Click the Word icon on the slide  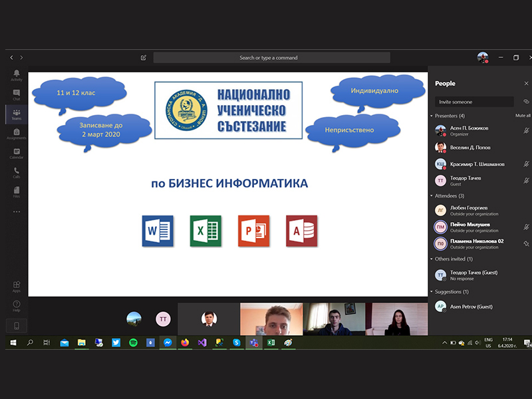[158, 231]
